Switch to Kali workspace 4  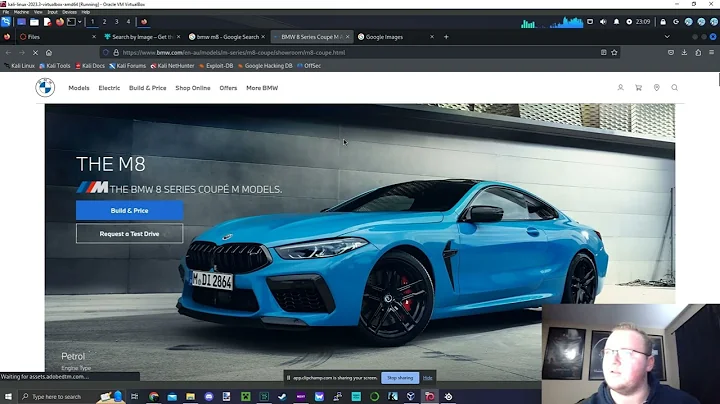128,22
